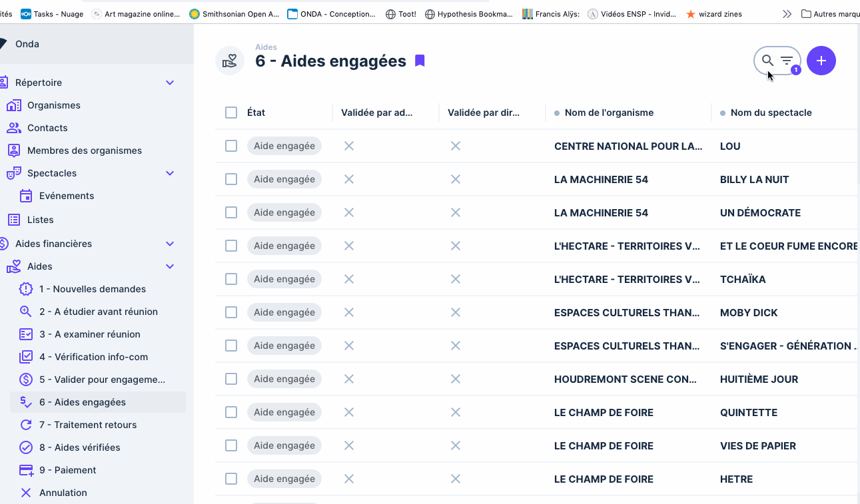Select the Listes icon in the sidebar
This screenshot has width=860, height=504.
click(x=14, y=219)
